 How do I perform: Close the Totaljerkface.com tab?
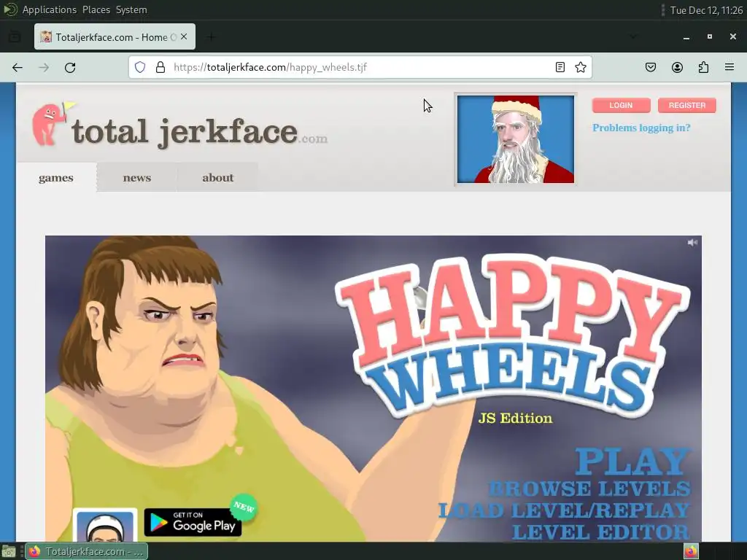click(184, 36)
